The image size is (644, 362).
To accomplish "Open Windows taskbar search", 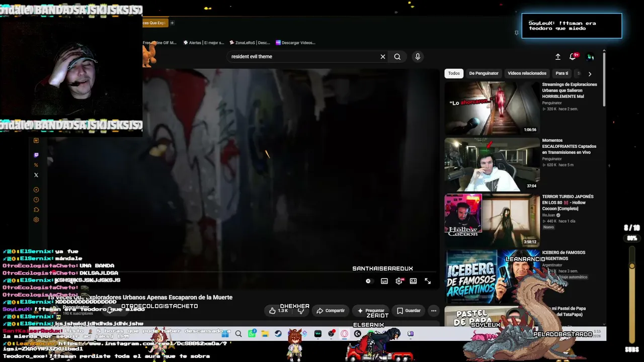I will (238, 334).
